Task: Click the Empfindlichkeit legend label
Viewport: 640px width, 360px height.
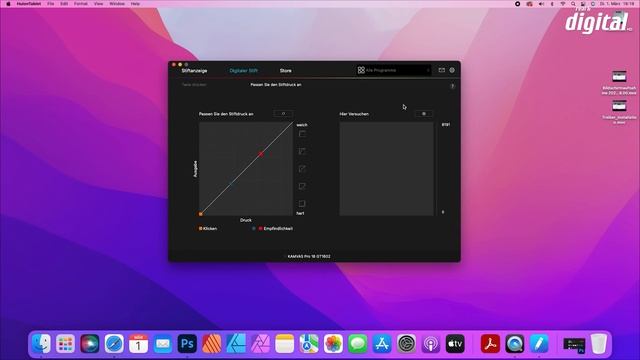Action: (x=278, y=229)
